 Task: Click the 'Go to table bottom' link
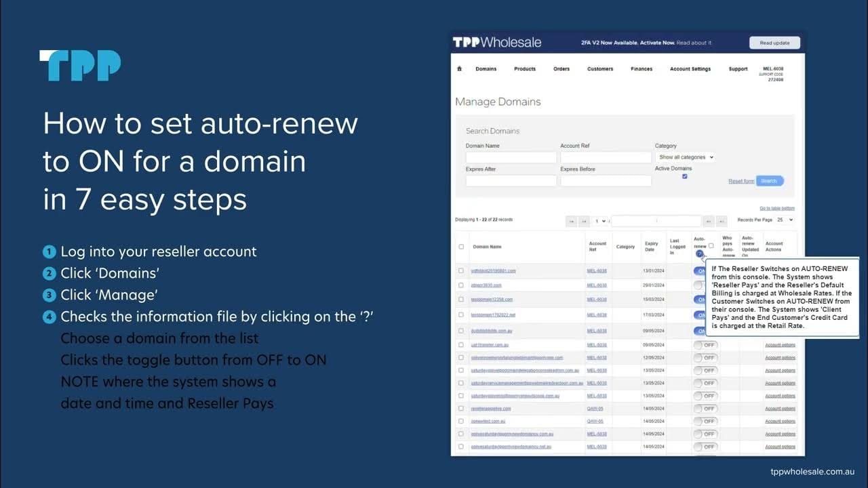(x=777, y=208)
